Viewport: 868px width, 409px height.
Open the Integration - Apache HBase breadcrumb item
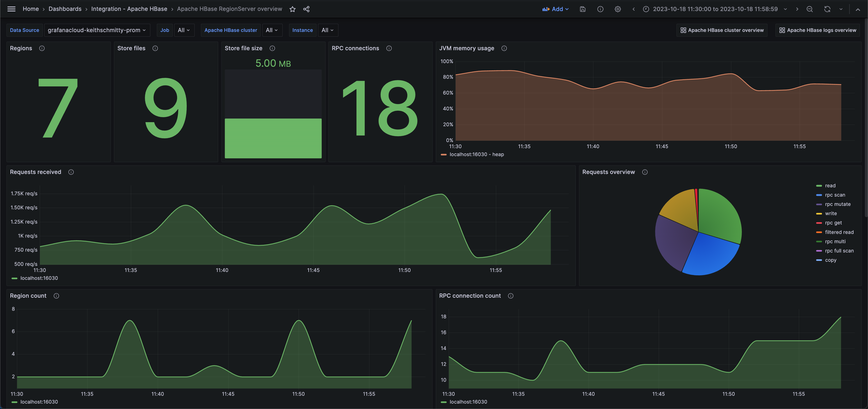129,9
